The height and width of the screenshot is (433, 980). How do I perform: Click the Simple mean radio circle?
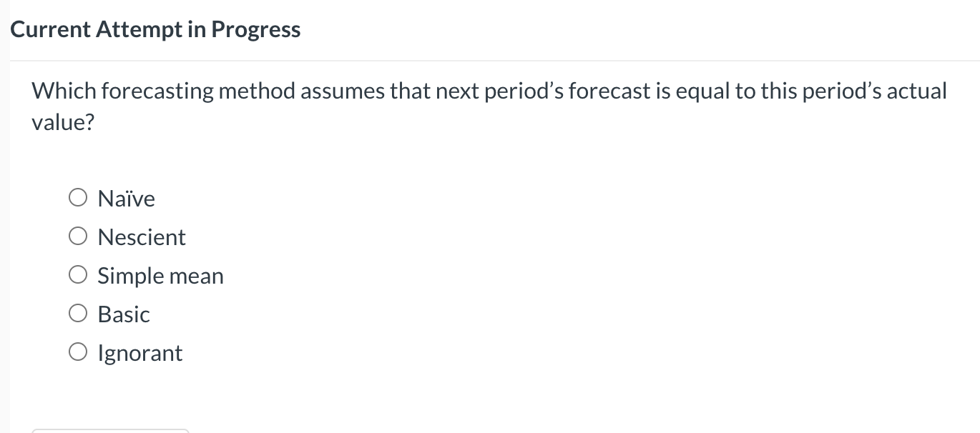78,274
